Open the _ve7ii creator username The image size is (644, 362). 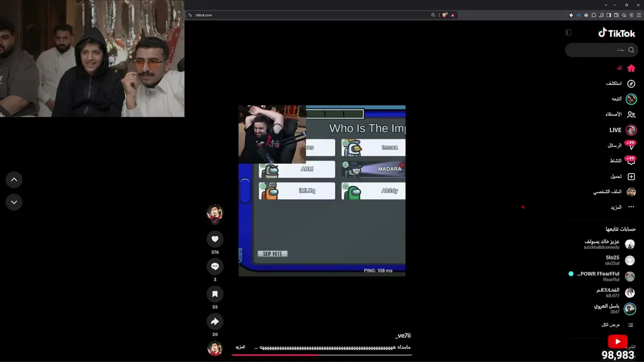(403, 336)
